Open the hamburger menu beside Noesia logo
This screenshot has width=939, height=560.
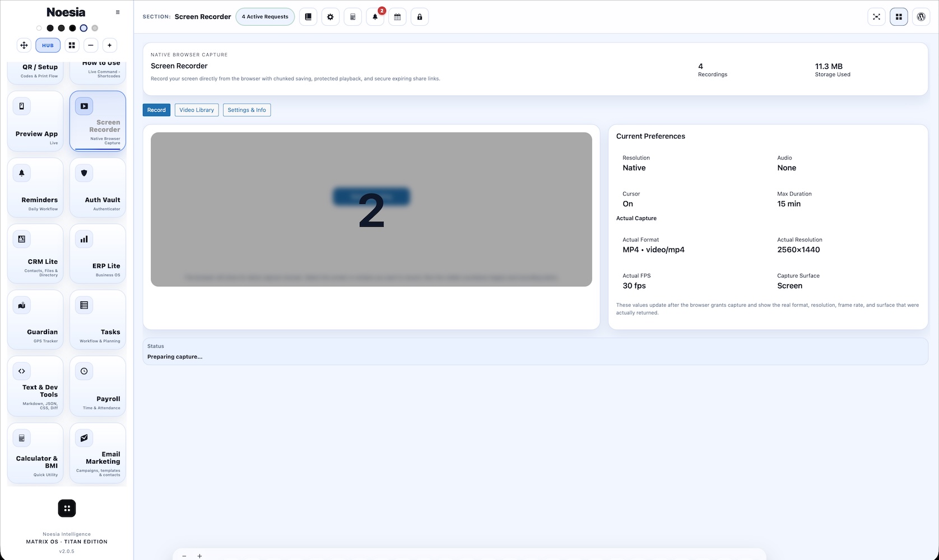coord(118,12)
